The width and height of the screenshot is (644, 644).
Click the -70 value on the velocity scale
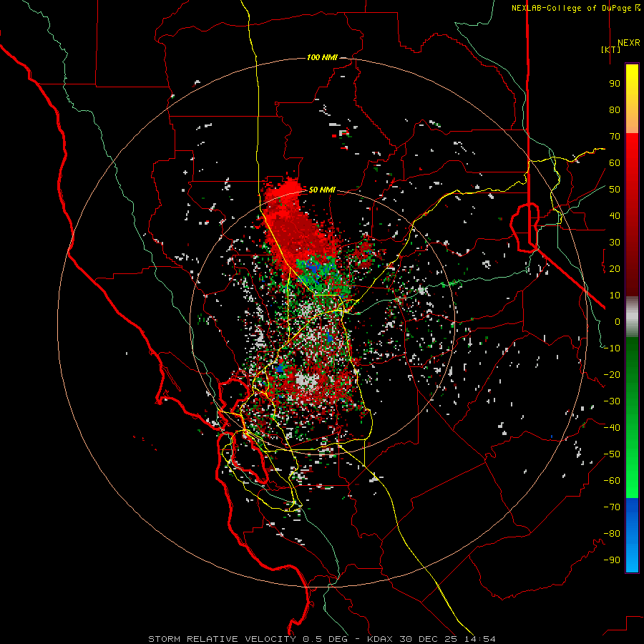point(612,507)
